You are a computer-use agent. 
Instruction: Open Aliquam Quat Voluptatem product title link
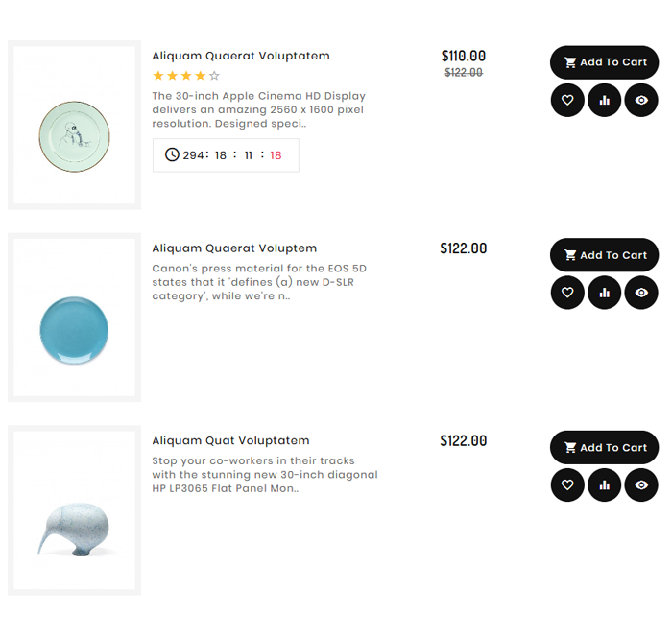tap(230, 441)
